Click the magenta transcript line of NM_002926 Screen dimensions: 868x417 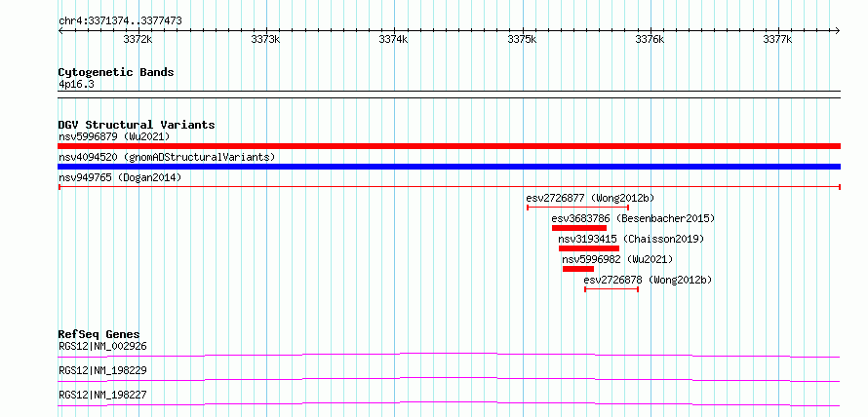pyautogui.click(x=450, y=355)
